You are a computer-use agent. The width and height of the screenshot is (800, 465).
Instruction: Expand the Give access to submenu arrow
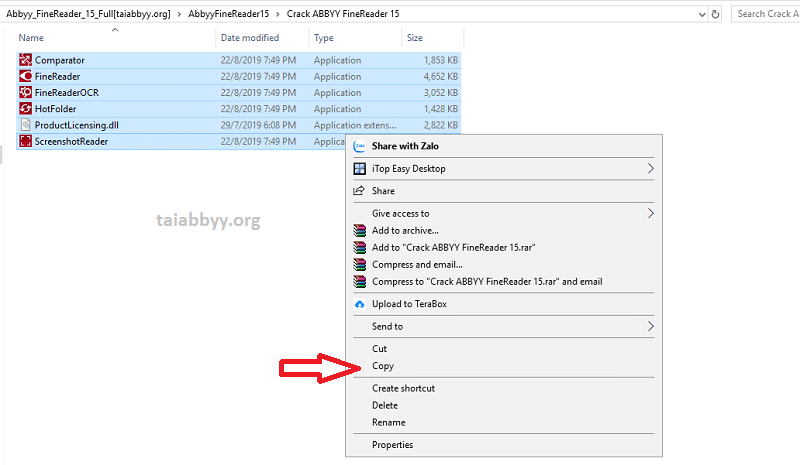coord(651,213)
